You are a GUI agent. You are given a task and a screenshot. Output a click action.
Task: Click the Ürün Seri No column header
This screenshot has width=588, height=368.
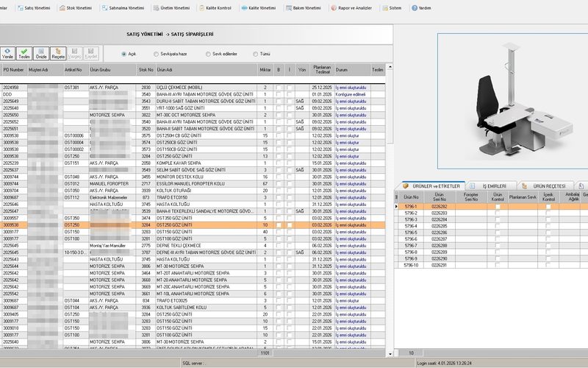click(439, 197)
